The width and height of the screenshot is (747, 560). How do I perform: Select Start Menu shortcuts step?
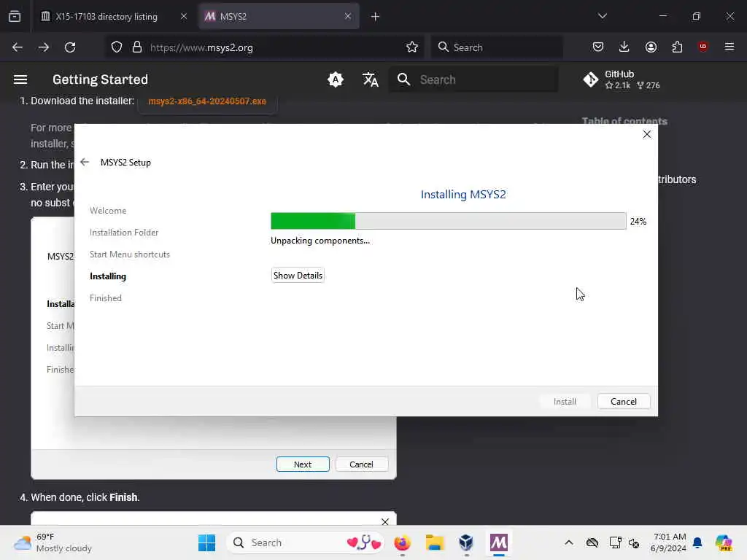point(130,254)
